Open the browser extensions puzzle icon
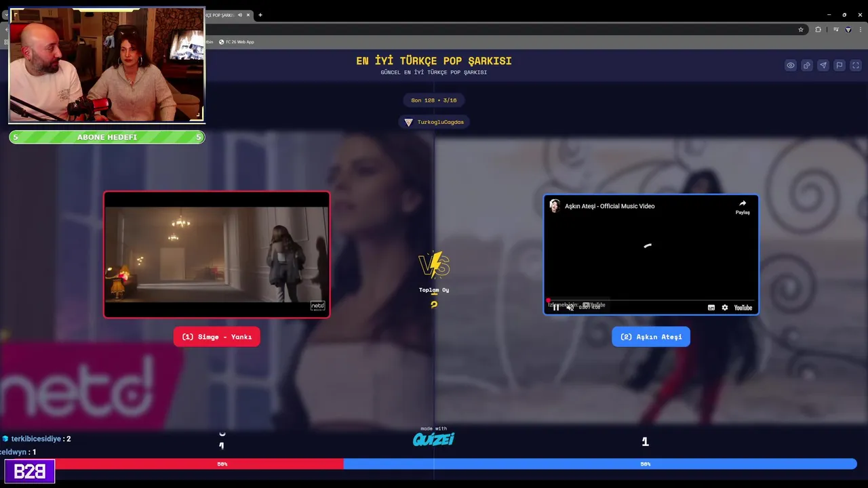The width and height of the screenshot is (868, 488). 818,30
